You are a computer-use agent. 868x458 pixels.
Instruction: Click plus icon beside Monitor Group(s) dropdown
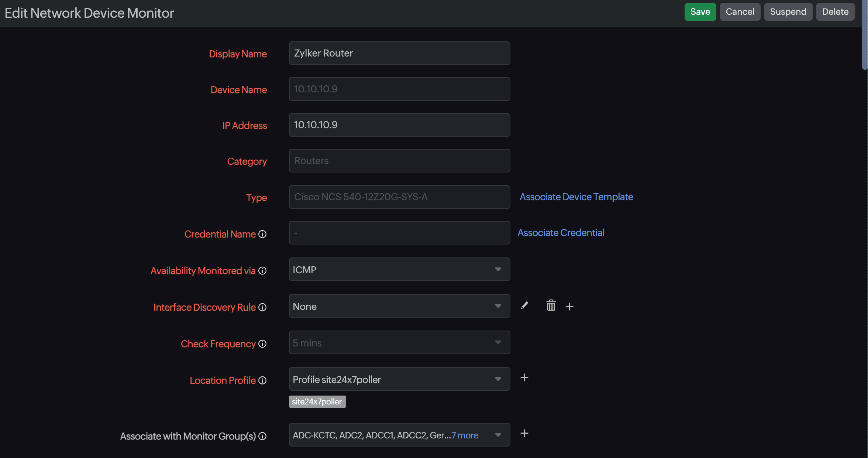[524, 433]
